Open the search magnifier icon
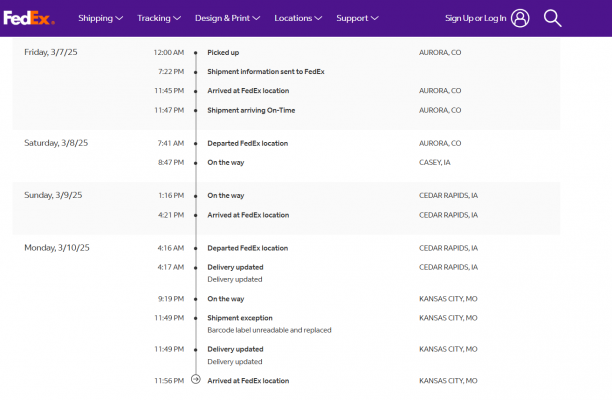Image resolution: width=612 pixels, height=400 pixels. tap(553, 18)
